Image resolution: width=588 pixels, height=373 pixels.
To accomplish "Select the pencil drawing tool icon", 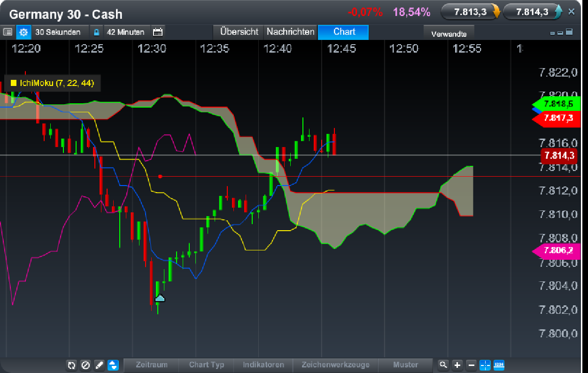I will coord(99,365).
